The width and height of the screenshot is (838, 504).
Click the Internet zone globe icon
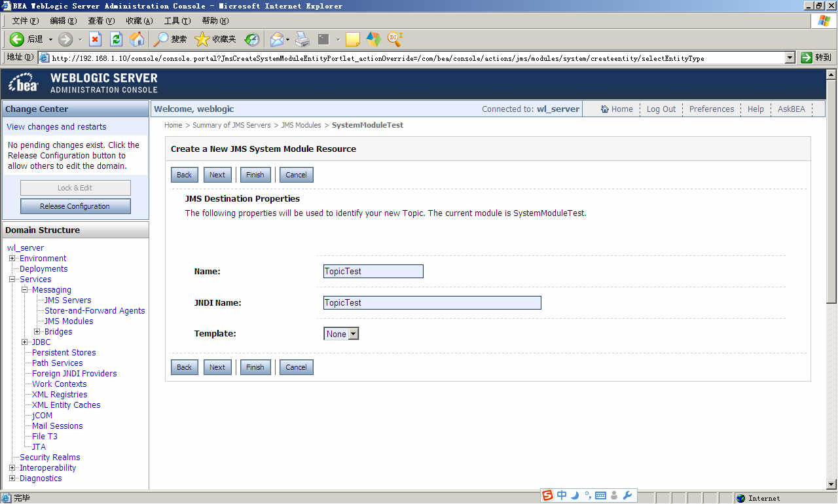741,498
